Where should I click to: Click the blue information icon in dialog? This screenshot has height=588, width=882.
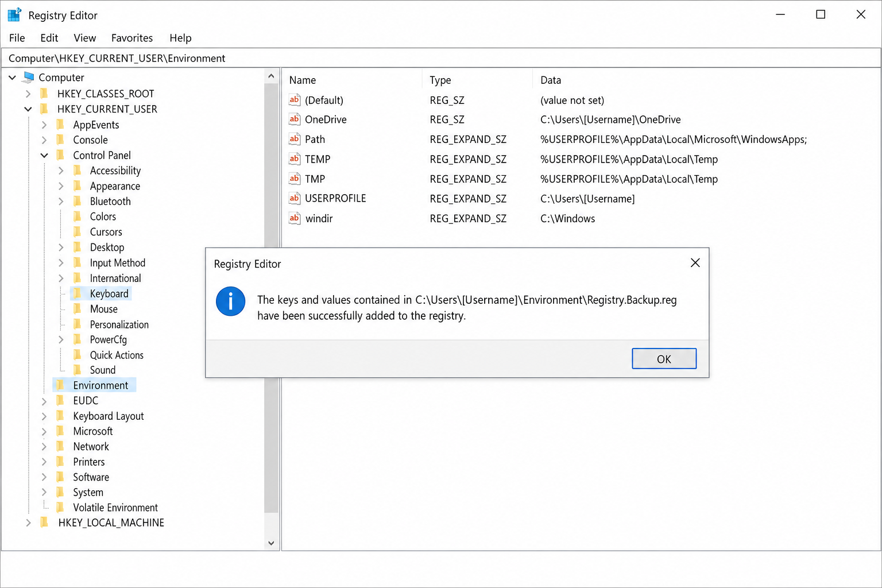[230, 301]
